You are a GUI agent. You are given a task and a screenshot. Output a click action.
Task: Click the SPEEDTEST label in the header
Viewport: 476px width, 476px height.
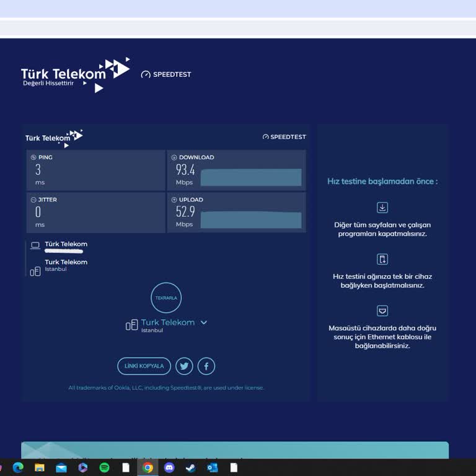[166, 74]
